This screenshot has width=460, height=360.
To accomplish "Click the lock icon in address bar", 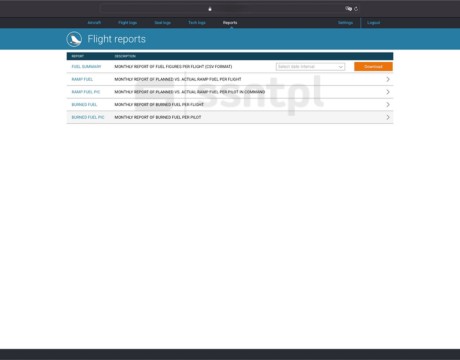I will tap(210, 9).
